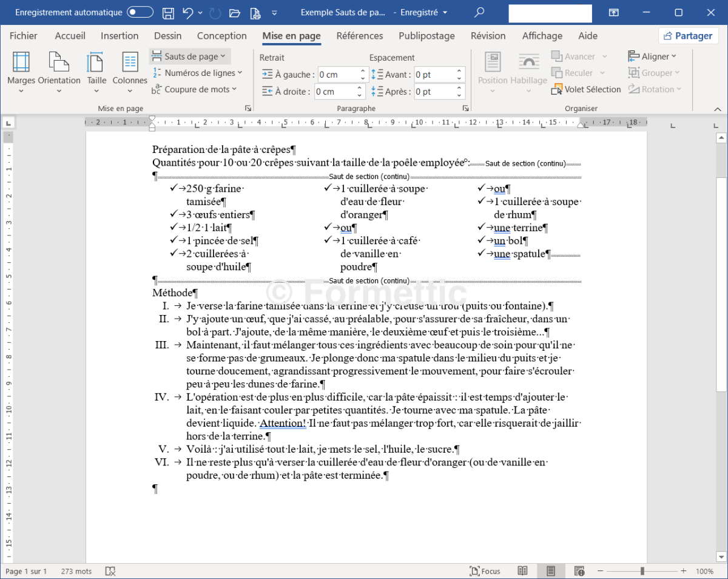
Task: Open the Volet Sélection pane
Action: tap(586, 89)
